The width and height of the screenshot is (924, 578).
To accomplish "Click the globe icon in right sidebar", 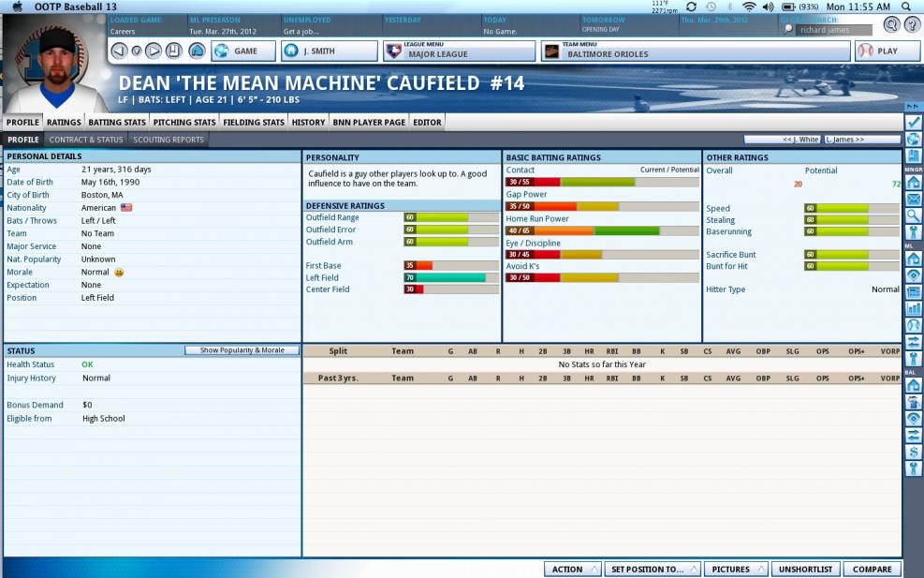I will tap(914, 140).
